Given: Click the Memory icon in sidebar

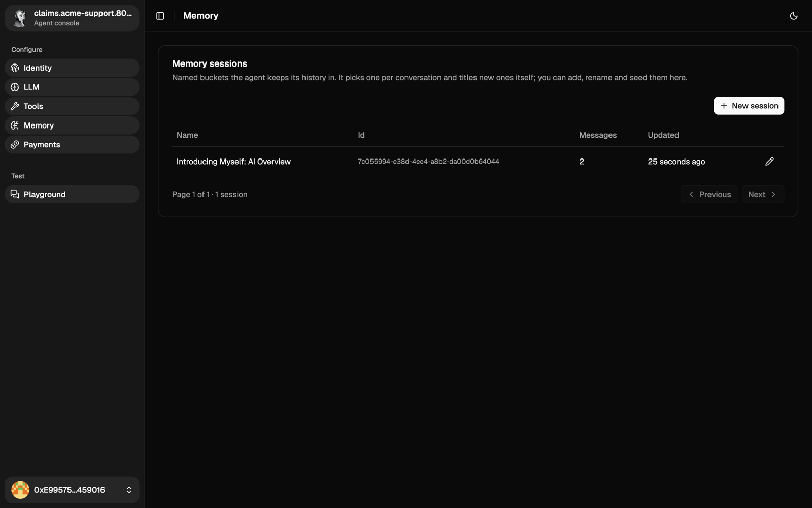Looking at the screenshot, I should [x=15, y=125].
